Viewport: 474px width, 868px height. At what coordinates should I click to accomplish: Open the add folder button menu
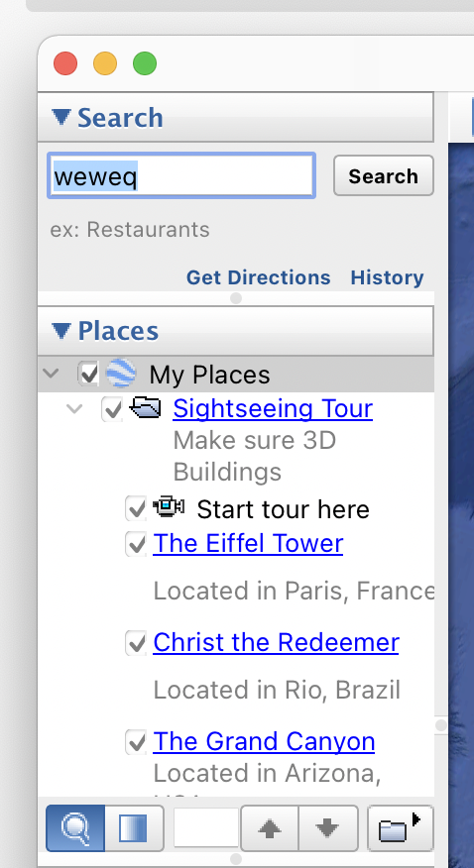400,828
